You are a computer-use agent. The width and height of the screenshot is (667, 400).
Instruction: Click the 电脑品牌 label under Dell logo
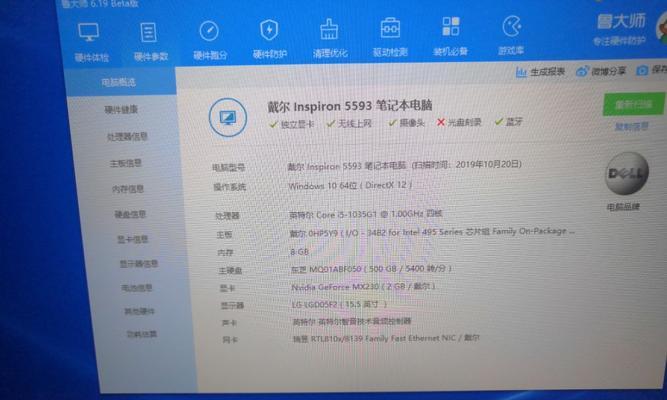point(623,207)
